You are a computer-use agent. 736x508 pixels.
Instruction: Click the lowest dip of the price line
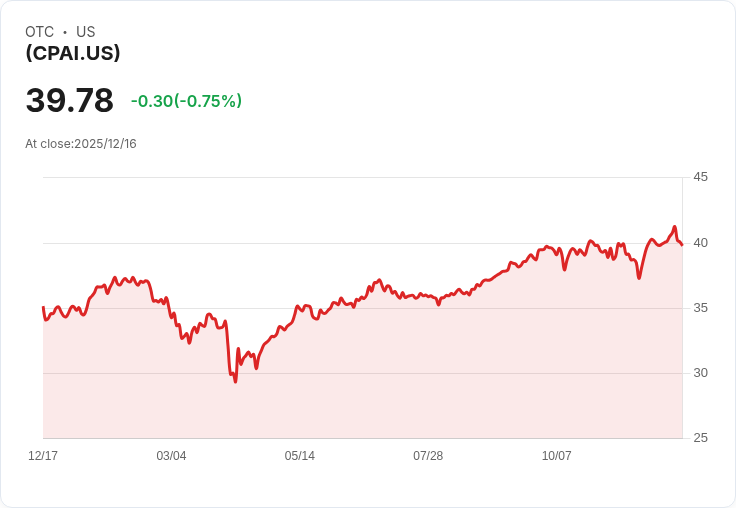point(235,381)
